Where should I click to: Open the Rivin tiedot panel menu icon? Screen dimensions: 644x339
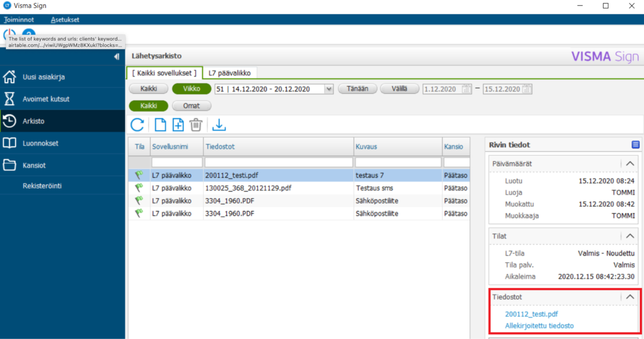[636, 145]
